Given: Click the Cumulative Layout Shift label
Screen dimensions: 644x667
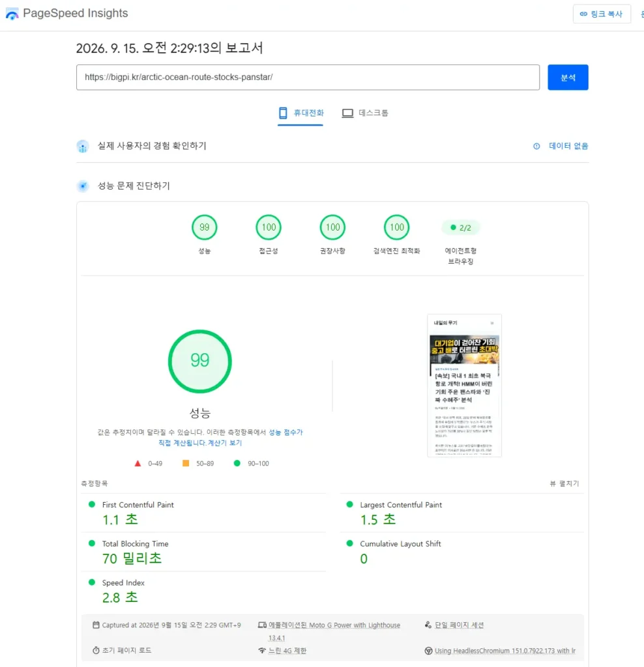Looking at the screenshot, I should point(400,544).
